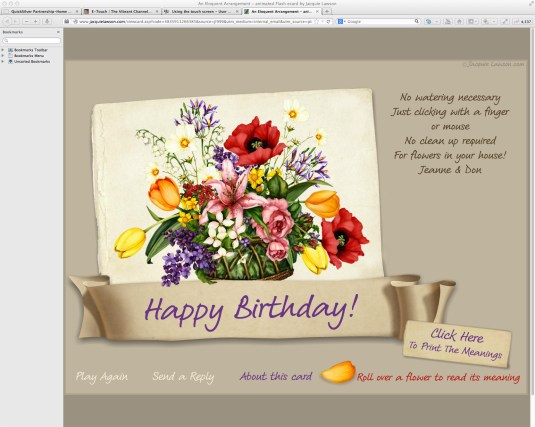Image resolution: width=535 pixels, height=427 pixels.
Task: Switch to the Using the touch screen tab
Action: pos(201,11)
